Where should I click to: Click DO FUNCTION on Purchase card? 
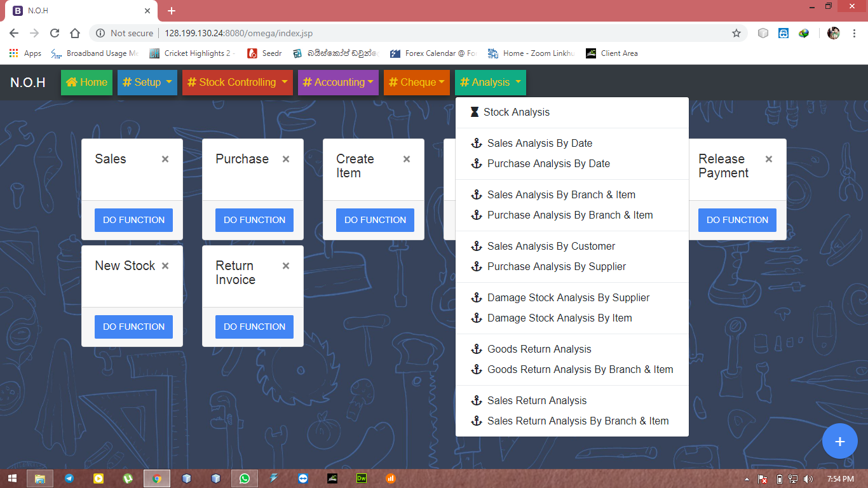click(254, 220)
